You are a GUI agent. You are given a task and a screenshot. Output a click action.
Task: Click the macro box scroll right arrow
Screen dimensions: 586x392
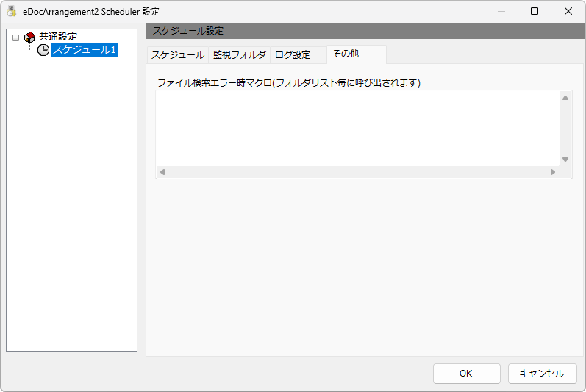click(553, 172)
